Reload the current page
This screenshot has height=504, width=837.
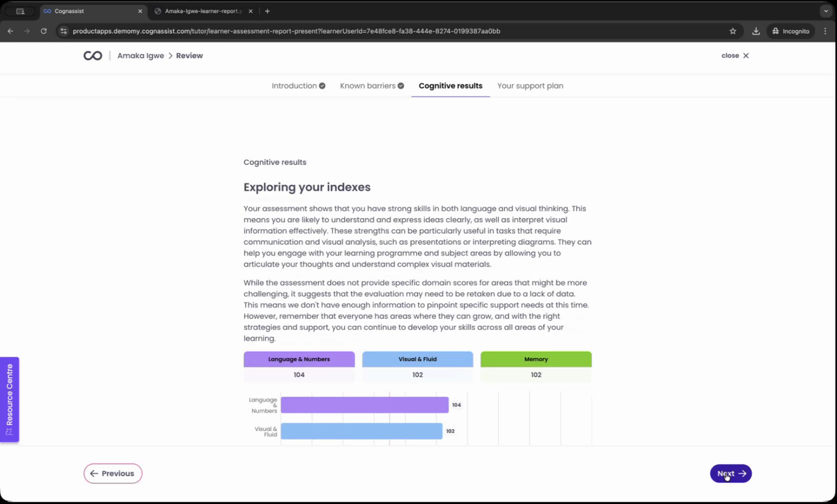click(43, 31)
